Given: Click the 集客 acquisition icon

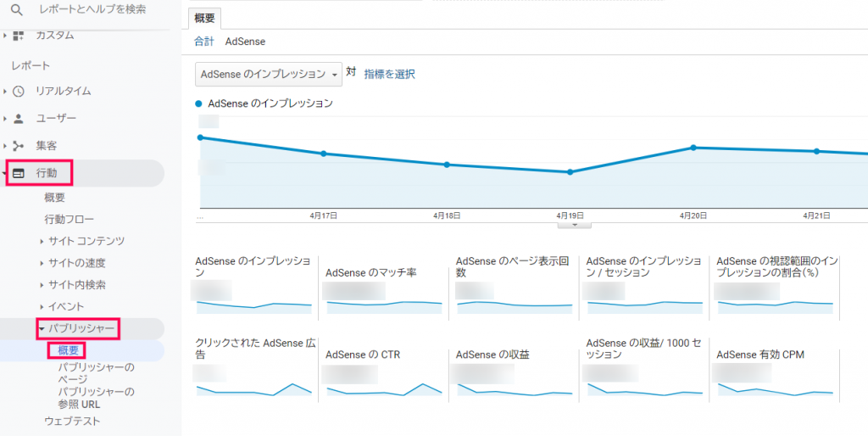Looking at the screenshot, I should pos(19,146).
